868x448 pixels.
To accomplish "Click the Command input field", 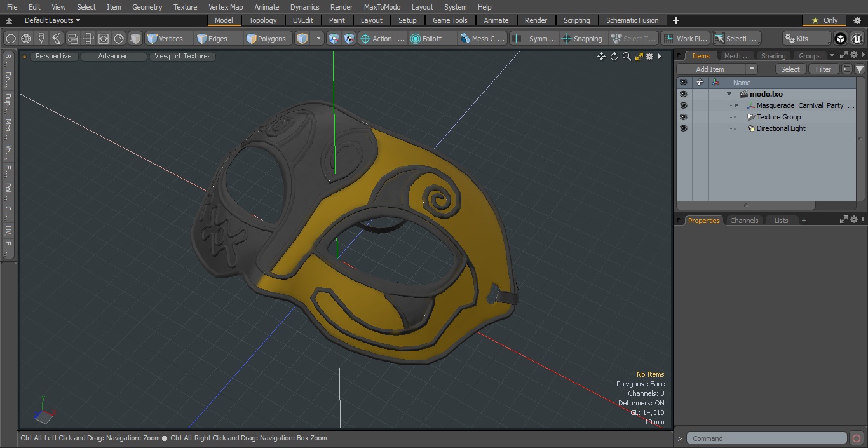I will coord(767,438).
